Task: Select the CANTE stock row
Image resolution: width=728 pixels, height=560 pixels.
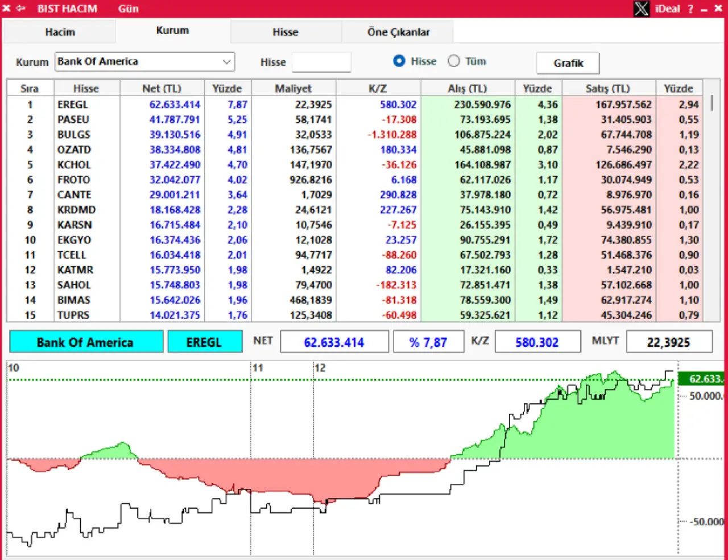Action: pyautogui.click(x=355, y=194)
